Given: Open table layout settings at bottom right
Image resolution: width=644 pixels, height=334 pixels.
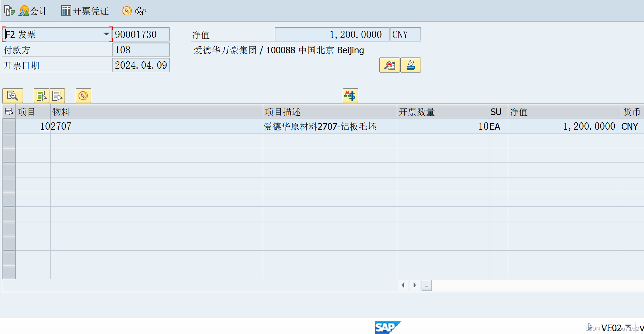Looking at the screenshot, I should pyautogui.click(x=426, y=285).
